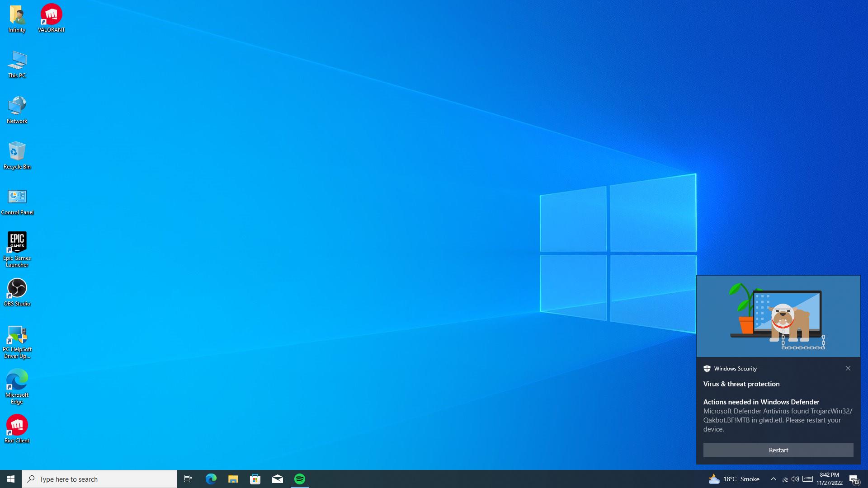This screenshot has height=488, width=868.
Task: Open the volume control in system tray
Action: coord(795,479)
